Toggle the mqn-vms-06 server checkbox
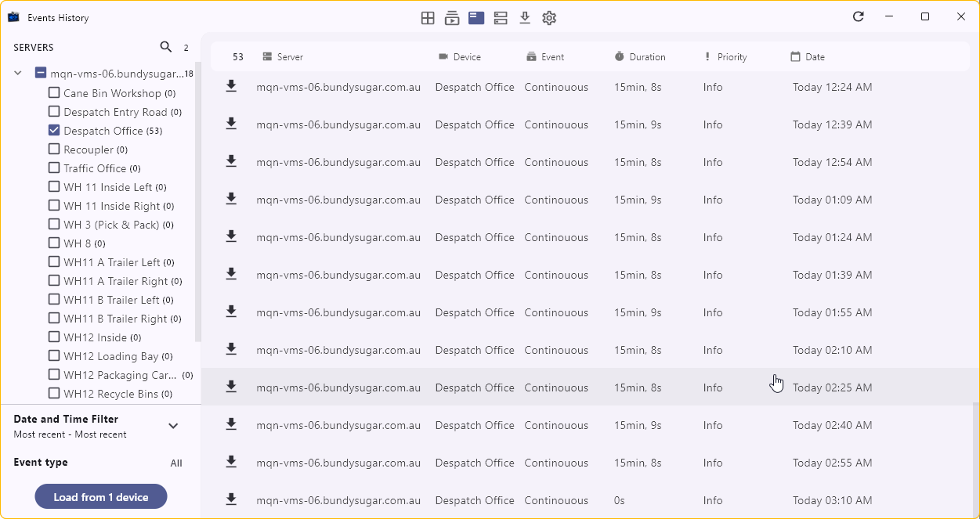The width and height of the screenshot is (980, 519). point(41,74)
